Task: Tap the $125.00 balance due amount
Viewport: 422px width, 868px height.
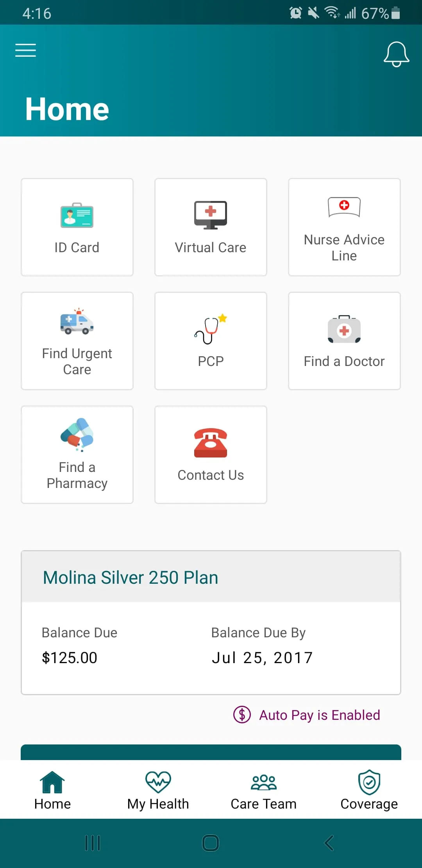Action: (x=70, y=658)
